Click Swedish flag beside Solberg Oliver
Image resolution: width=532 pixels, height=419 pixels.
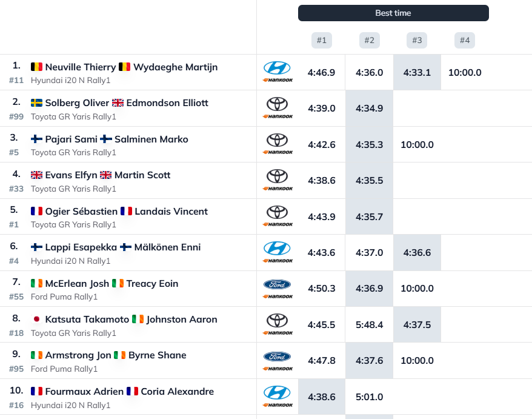36,103
